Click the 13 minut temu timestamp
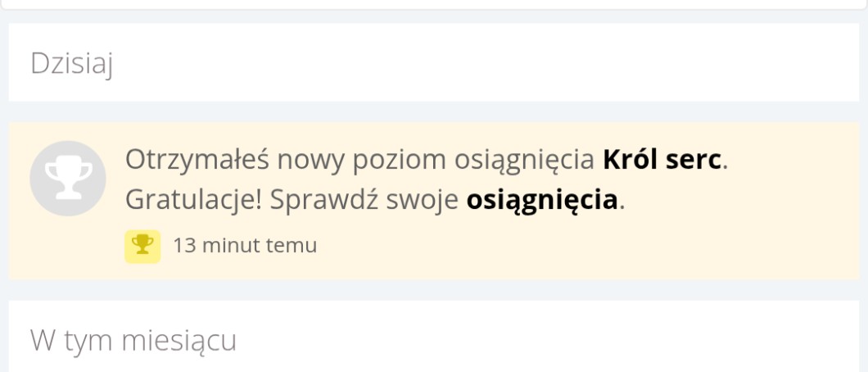 pyautogui.click(x=245, y=245)
